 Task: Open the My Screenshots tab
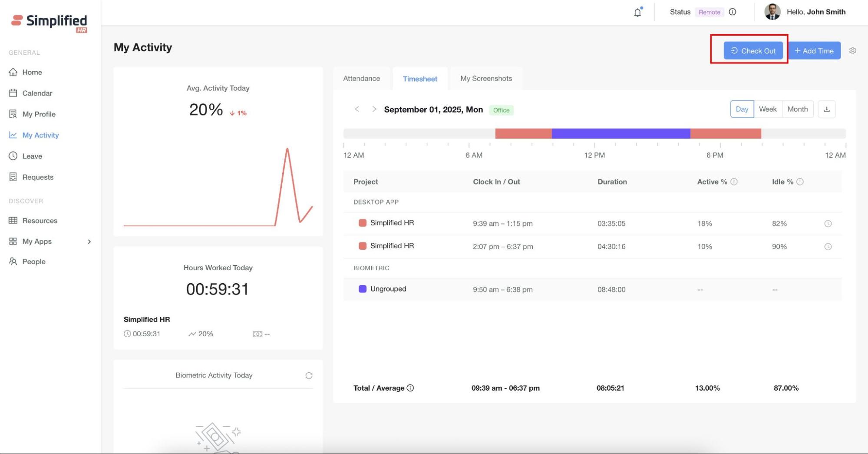point(486,79)
